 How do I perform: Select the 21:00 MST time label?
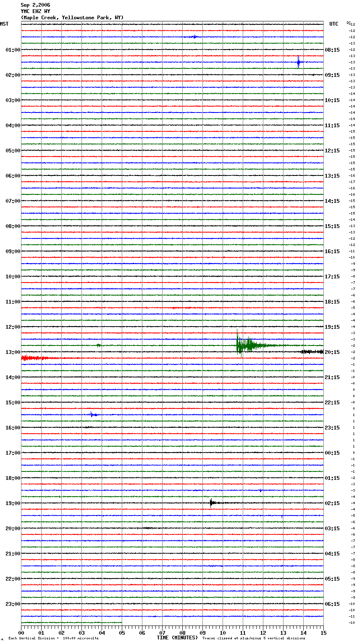(x=13, y=554)
